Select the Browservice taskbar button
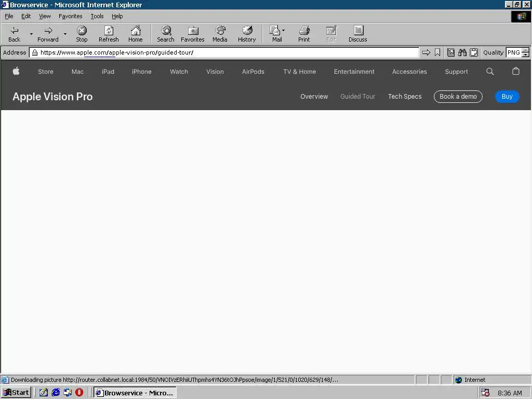 (135, 393)
